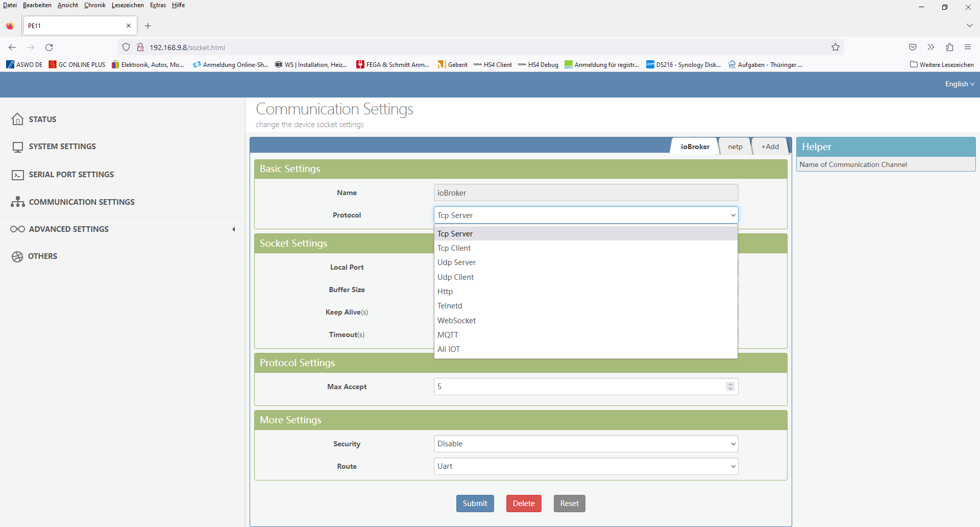Open the Datei menu
This screenshot has height=527, width=980.
[10, 5]
